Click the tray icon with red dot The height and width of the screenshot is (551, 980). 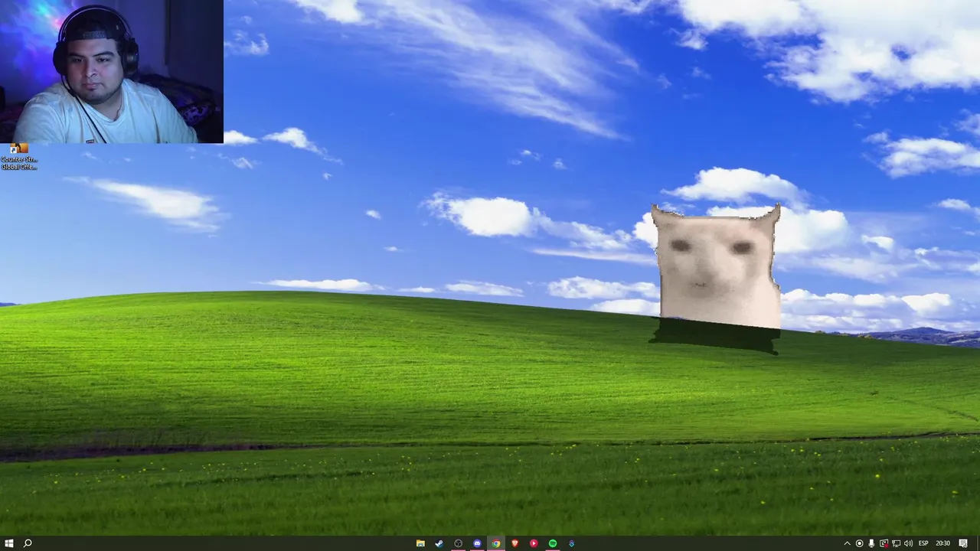tap(884, 543)
